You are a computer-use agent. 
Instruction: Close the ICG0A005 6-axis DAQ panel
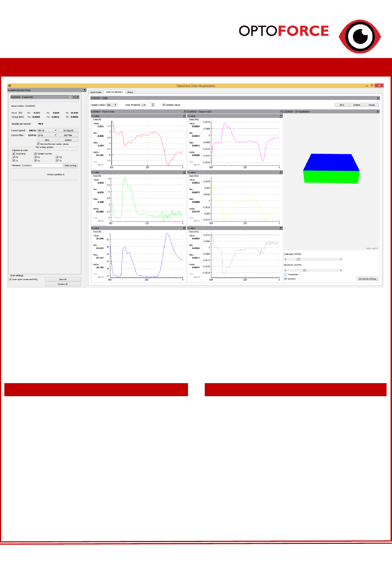pyautogui.click(x=77, y=97)
